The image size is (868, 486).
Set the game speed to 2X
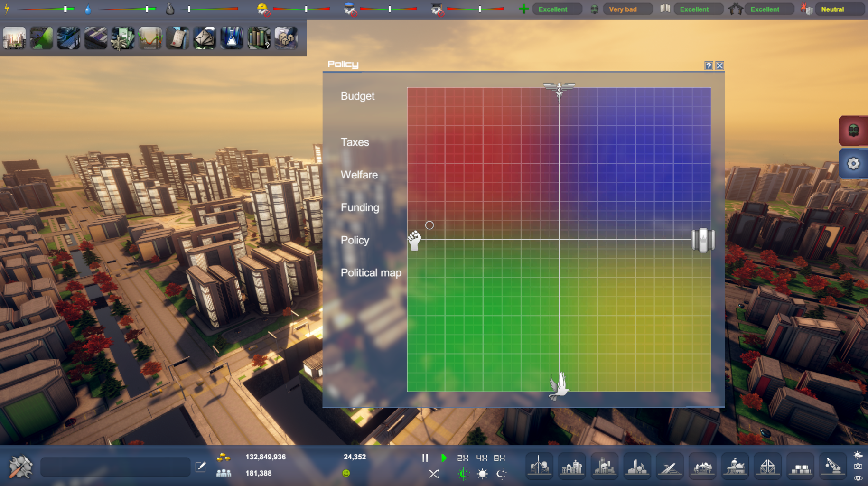point(463,458)
